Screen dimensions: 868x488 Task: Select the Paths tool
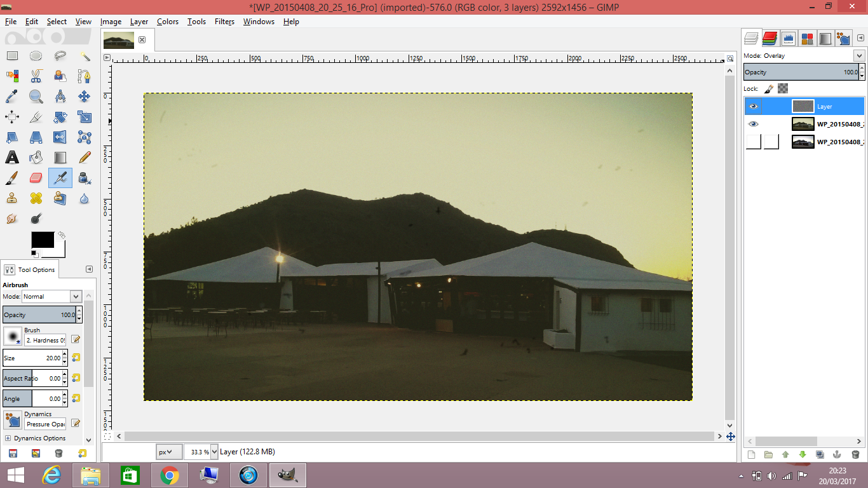pyautogui.click(x=85, y=76)
